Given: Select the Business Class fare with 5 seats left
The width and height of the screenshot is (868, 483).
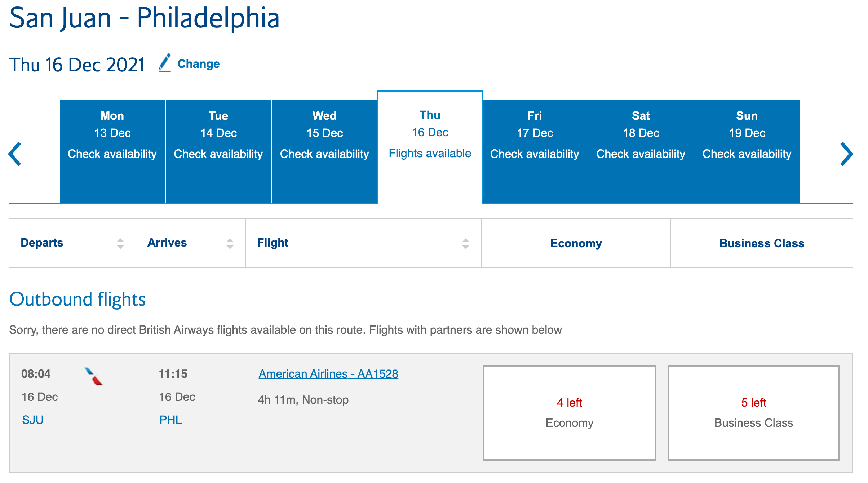Looking at the screenshot, I should click(754, 411).
